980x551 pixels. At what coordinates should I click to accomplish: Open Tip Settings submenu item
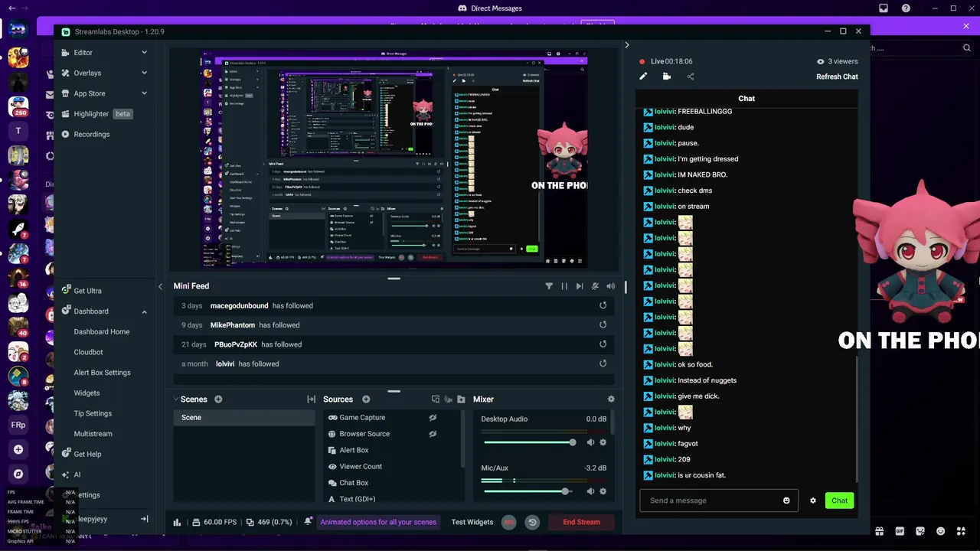point(93,413)
